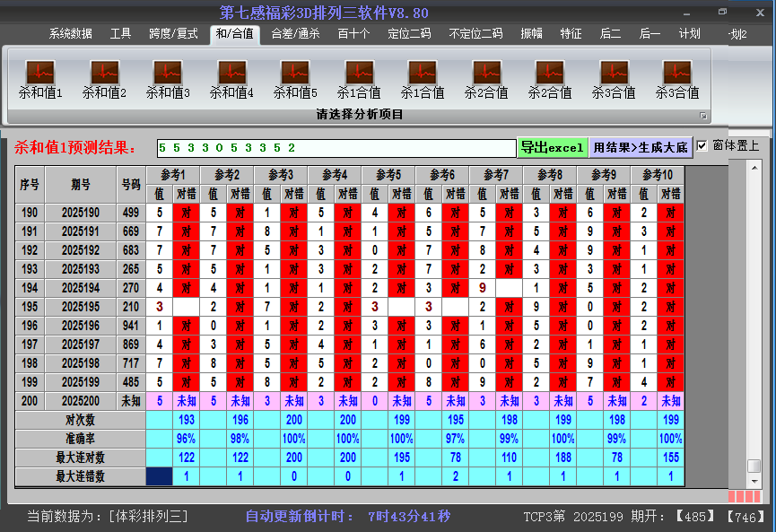Open the second 杀1合值 icon

coord(423,79)
